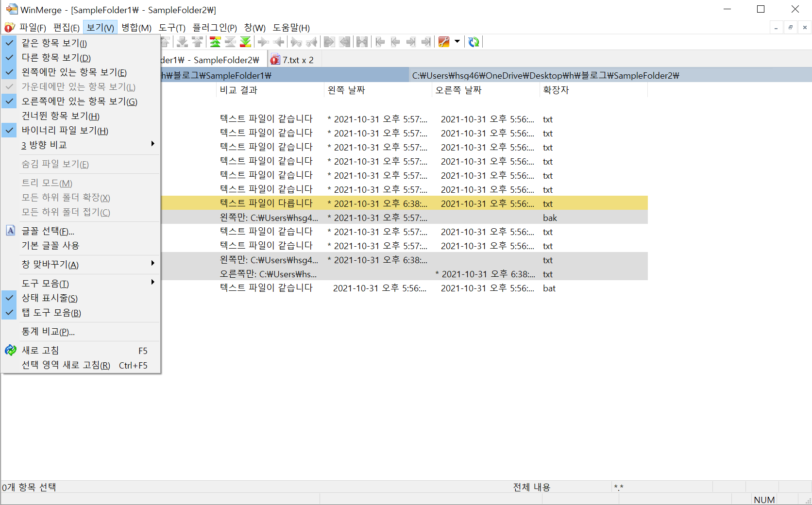Click the Next File arrow icon
This screenshot has height=505, width=812.
(x=411, y=42)
